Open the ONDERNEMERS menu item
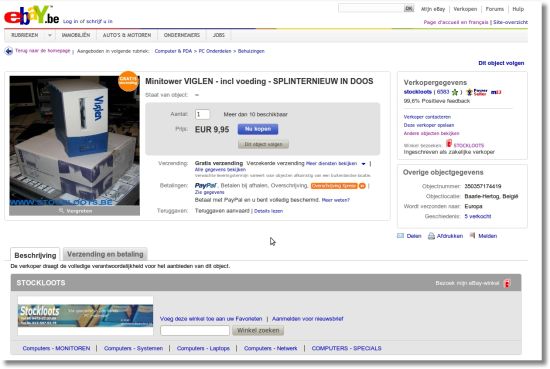The image size is (550, 369). [182, 35]
